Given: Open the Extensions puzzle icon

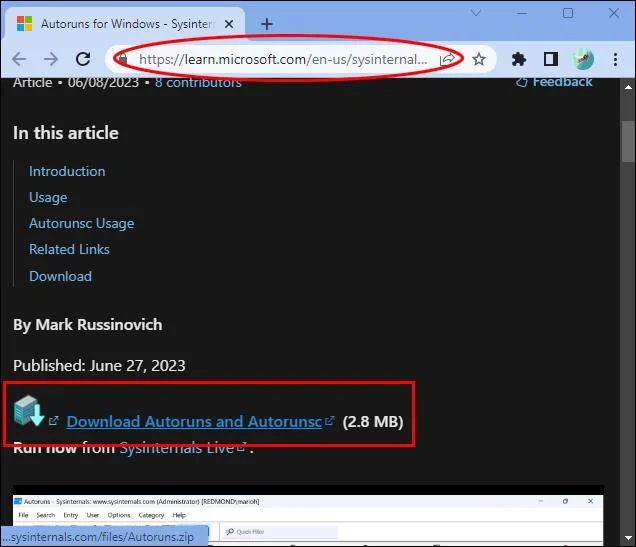Looking at the screenshot, I should click(x=518, y=59).
